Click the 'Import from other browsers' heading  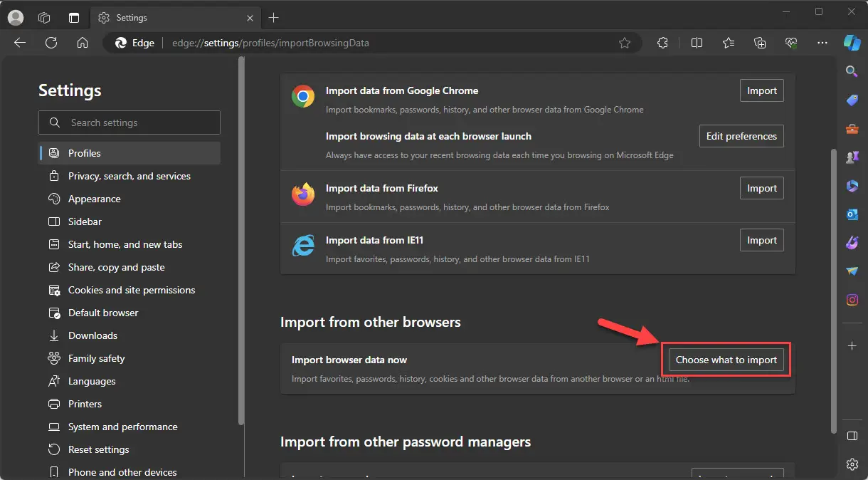click(371, 322)
